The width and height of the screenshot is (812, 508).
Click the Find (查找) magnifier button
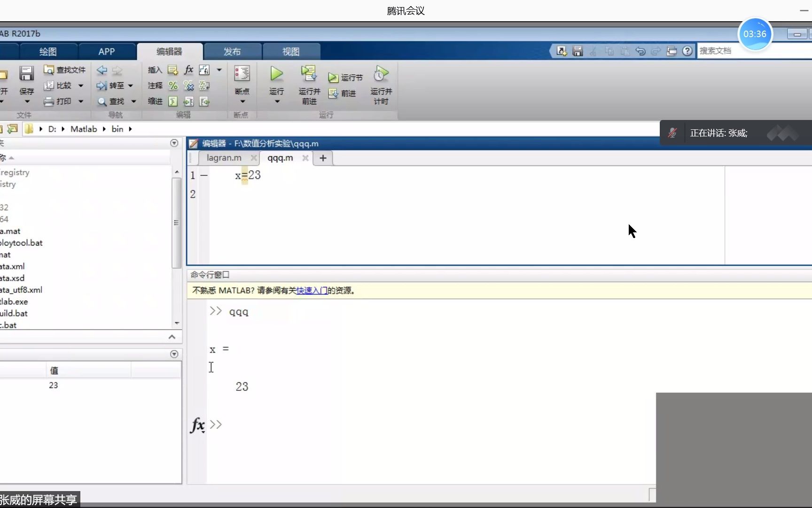point(110,101)
